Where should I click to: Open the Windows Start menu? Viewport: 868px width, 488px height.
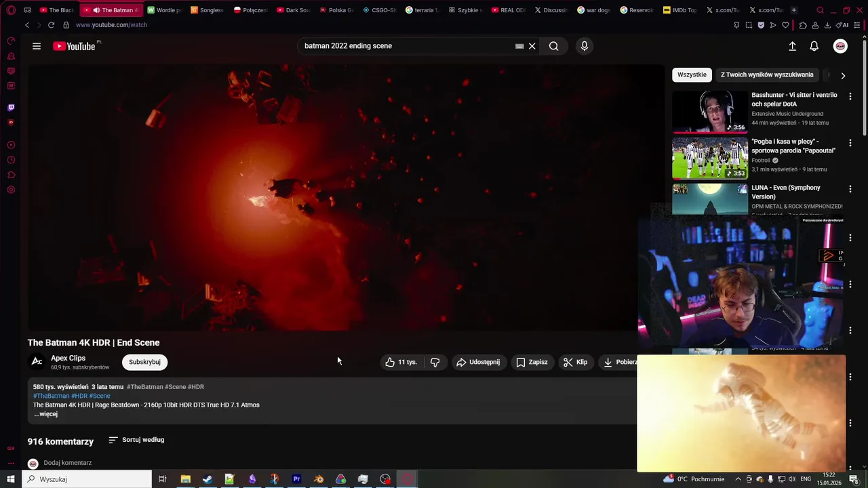tap(11, 479)
